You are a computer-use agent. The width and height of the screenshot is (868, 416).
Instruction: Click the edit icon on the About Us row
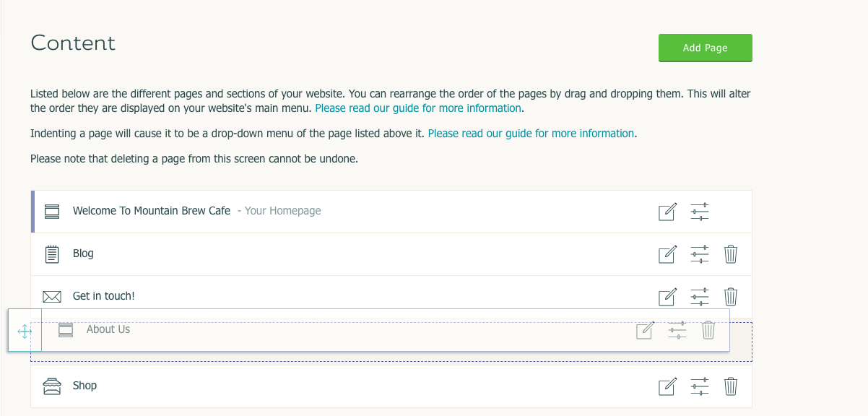(645, 330)
